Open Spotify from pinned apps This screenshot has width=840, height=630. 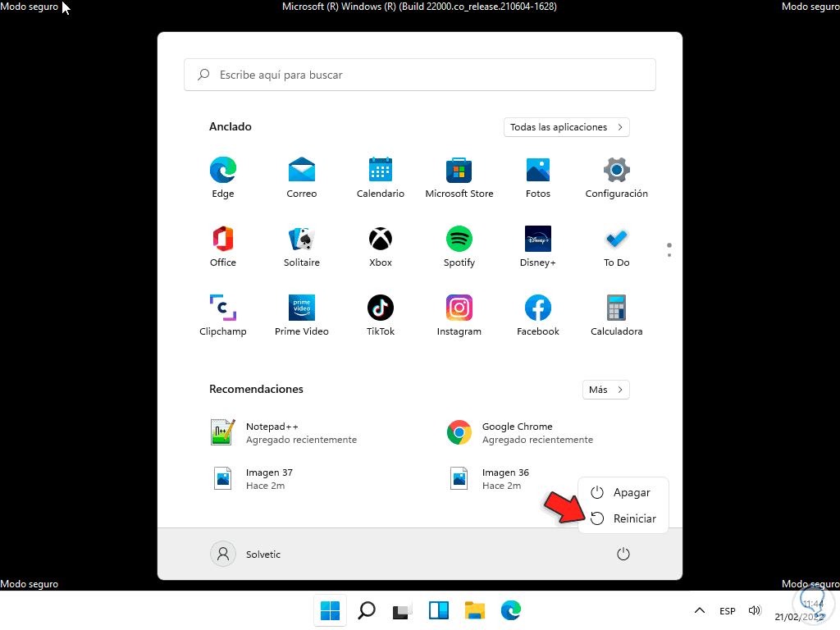459,246
